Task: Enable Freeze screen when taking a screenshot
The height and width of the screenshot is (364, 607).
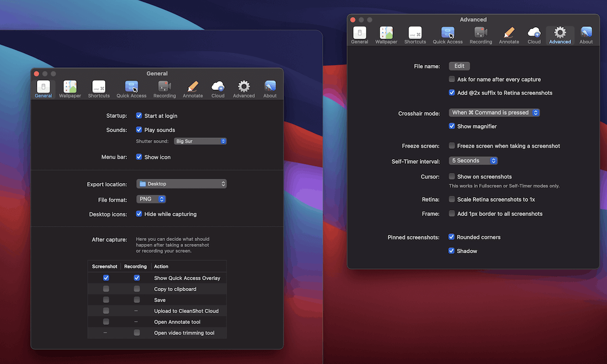Action: click(452, 146)
